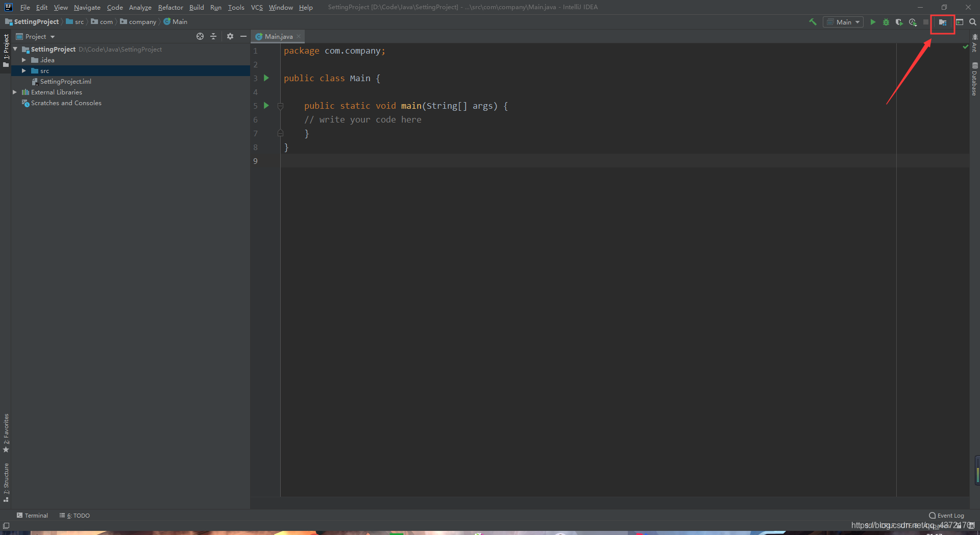Screen dimensions: 980x535
Task: Open the Ant tool window
Action: 974,43
